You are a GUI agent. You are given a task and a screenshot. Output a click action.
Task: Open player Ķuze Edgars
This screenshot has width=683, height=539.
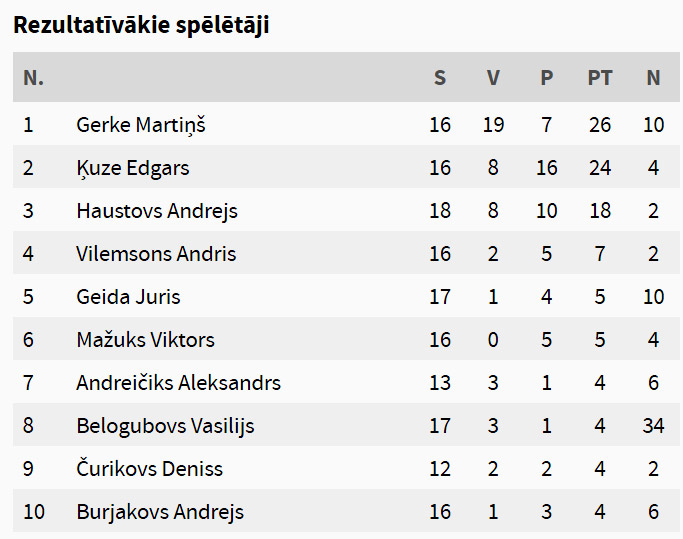(133, 168)
